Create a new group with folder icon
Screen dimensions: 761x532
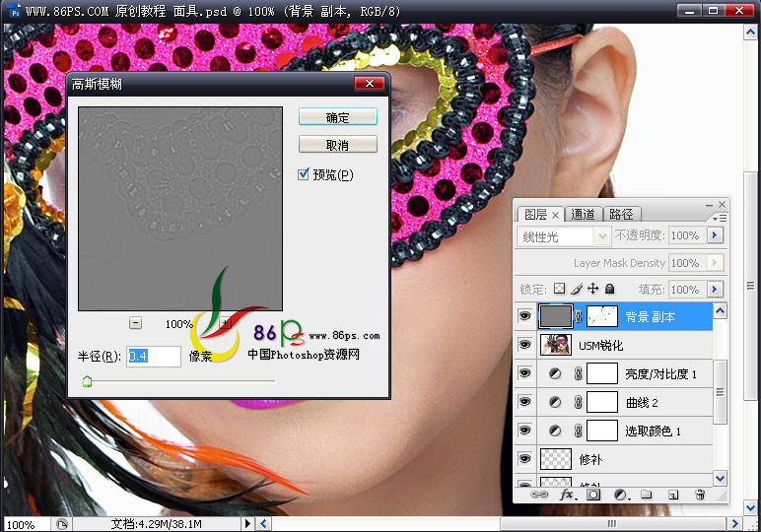pyautogui.click(x=647, y=496)
